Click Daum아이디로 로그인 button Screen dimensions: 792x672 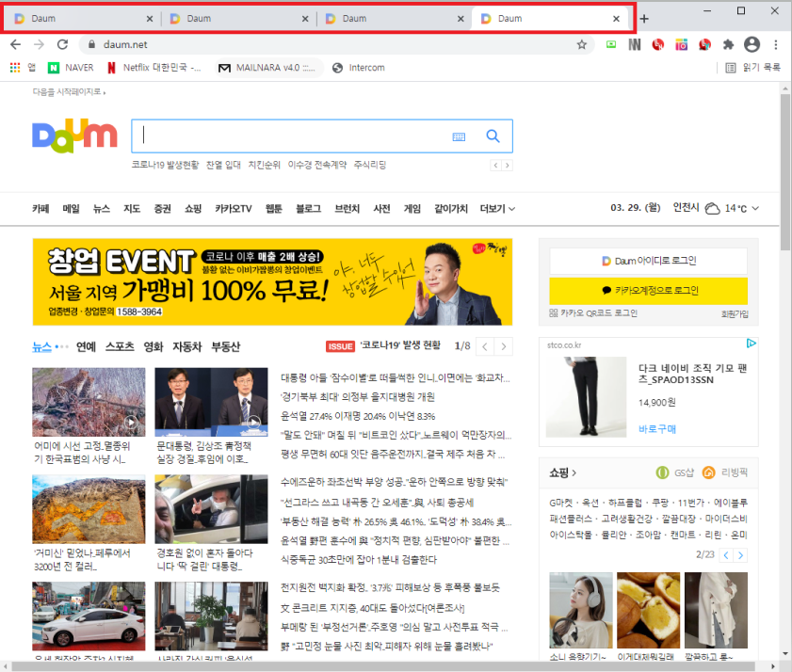click(x=649, y=261)
